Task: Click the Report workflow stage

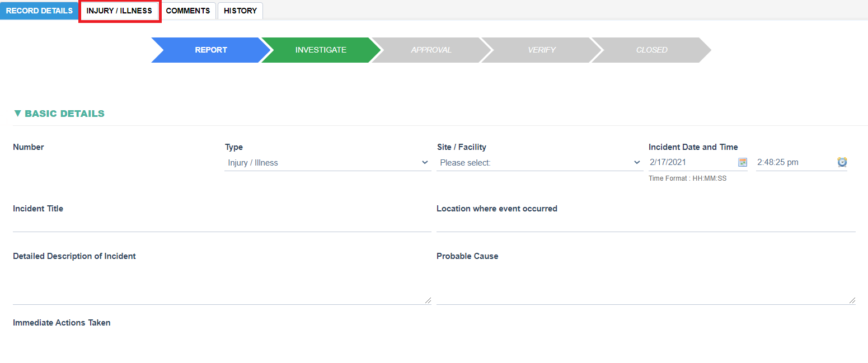Action: (210, 50)
